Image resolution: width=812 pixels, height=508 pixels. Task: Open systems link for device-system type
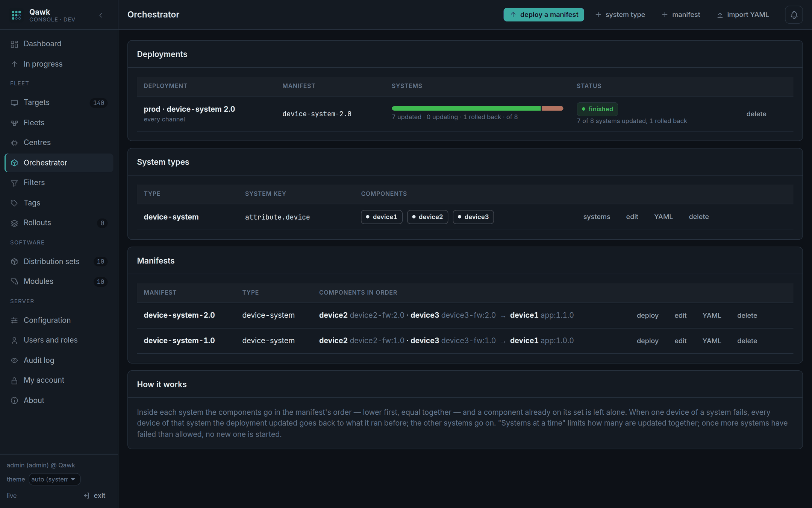[597, 217]
